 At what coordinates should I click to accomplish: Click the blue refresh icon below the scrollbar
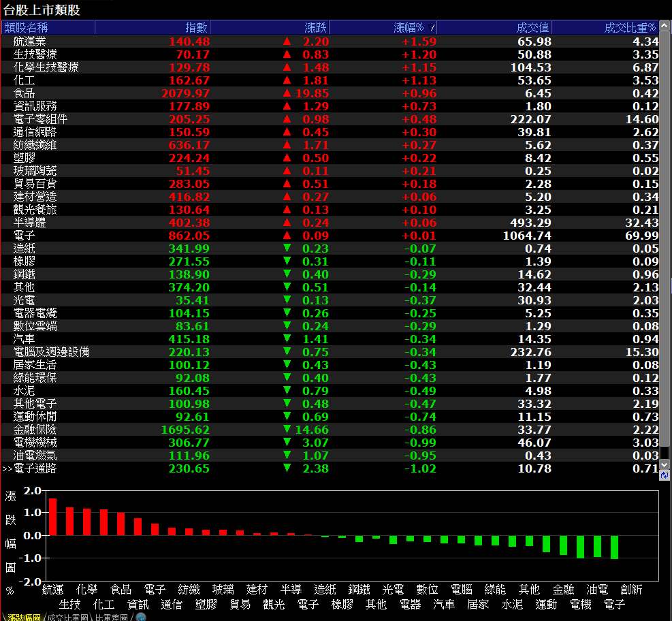tap(665, 475)
